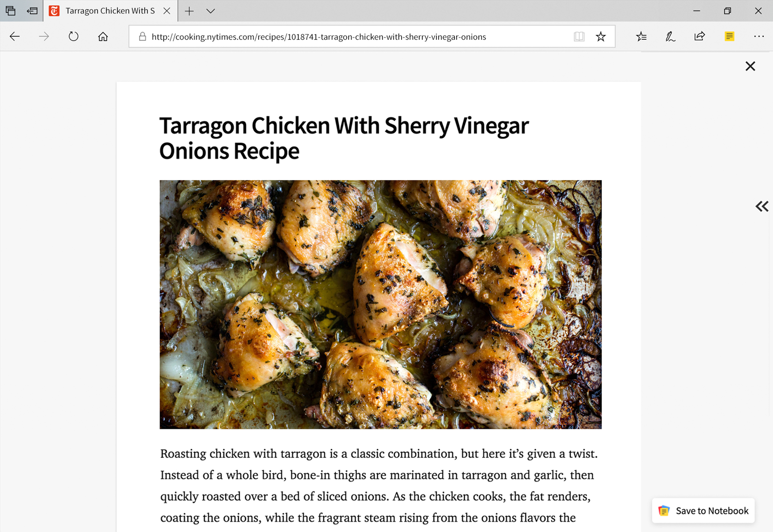Close the Tarragon Chicken tab
Viewport: 773px width, 532px height.
pyautogui.click(x=167, y=11)
